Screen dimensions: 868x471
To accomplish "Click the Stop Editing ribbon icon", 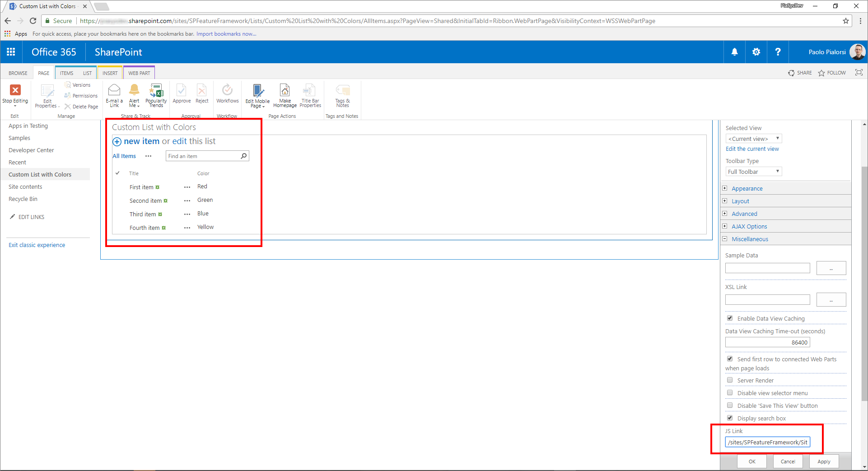I will tap(15, 90).
